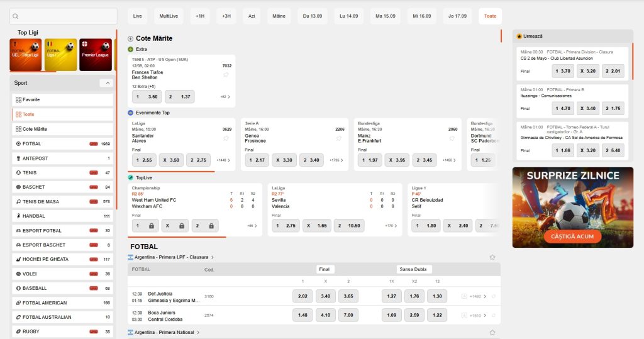Select the Toate date tab

click(x=490, y=16)
